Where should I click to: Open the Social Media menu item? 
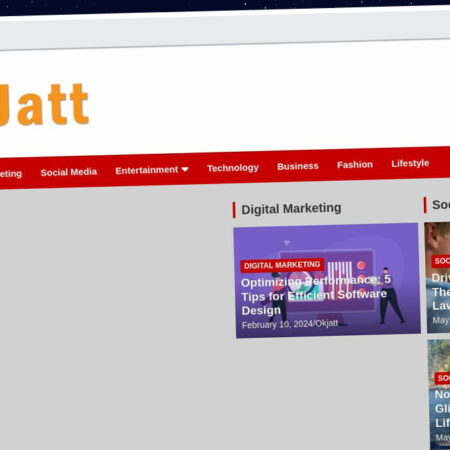click(x=69, y=172)
